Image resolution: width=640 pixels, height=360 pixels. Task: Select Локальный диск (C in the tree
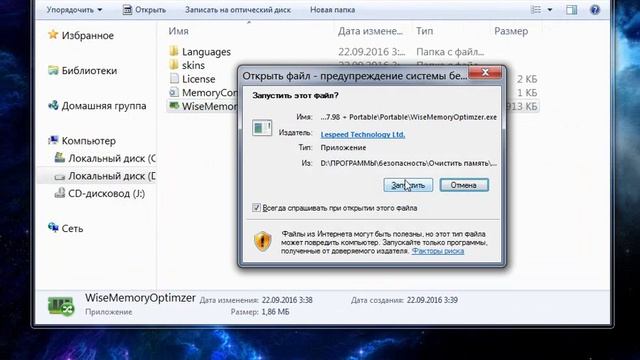(112, 158)
